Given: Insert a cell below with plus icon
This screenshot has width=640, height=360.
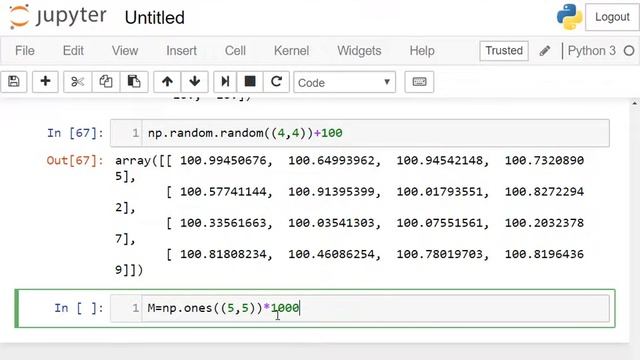Looking at the screenshot, I should 45,82.
